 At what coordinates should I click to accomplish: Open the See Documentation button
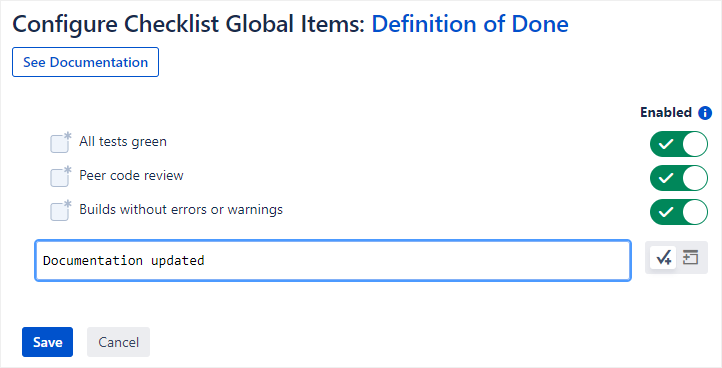point(85,62)
